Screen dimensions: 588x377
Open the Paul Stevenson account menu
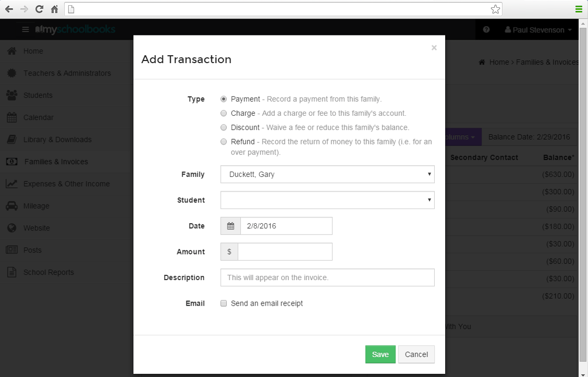pos(537,30)
